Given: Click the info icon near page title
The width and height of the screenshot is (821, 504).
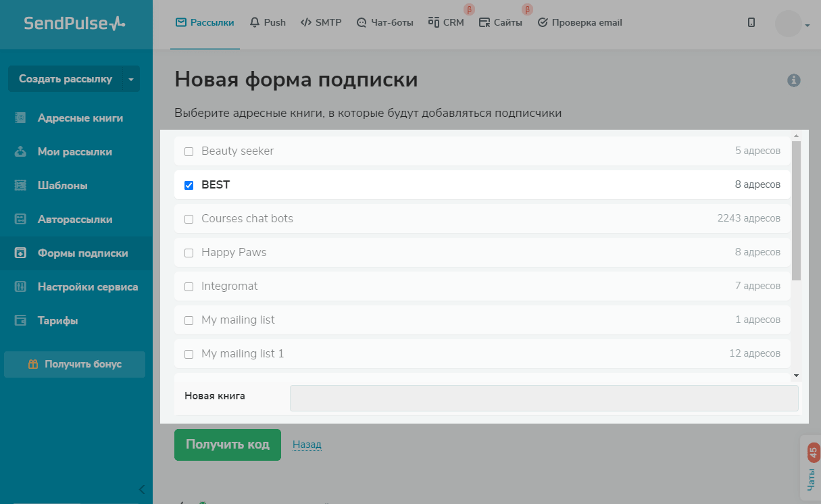Looking at the screenshot, I should coord(794,80).
